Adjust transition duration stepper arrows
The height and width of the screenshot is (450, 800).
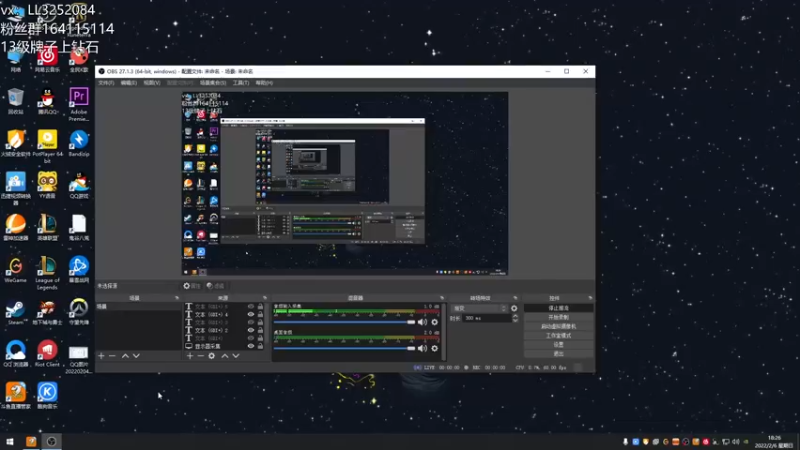click(515, 318)
